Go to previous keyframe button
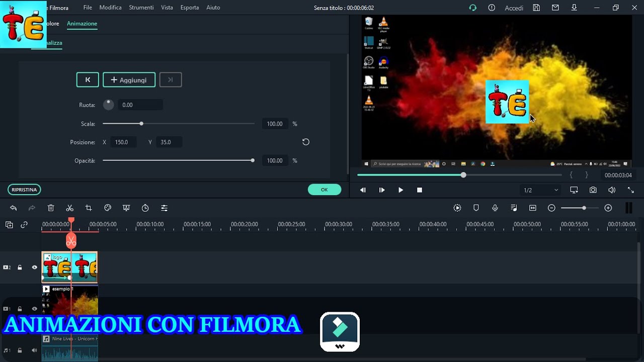 (x=88, y=79)
